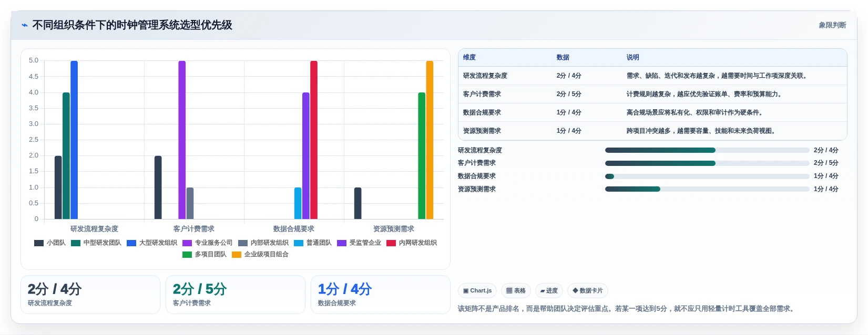This screenshot has width=868, height=335.
Task: Click the 客户计费需求 progress bar
Action: tap(707, 163)
